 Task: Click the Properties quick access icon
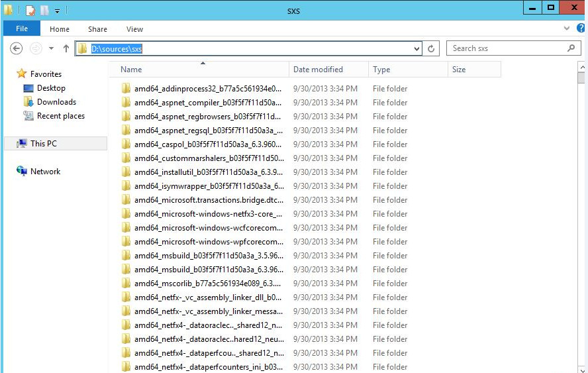(x=30, y=11)
